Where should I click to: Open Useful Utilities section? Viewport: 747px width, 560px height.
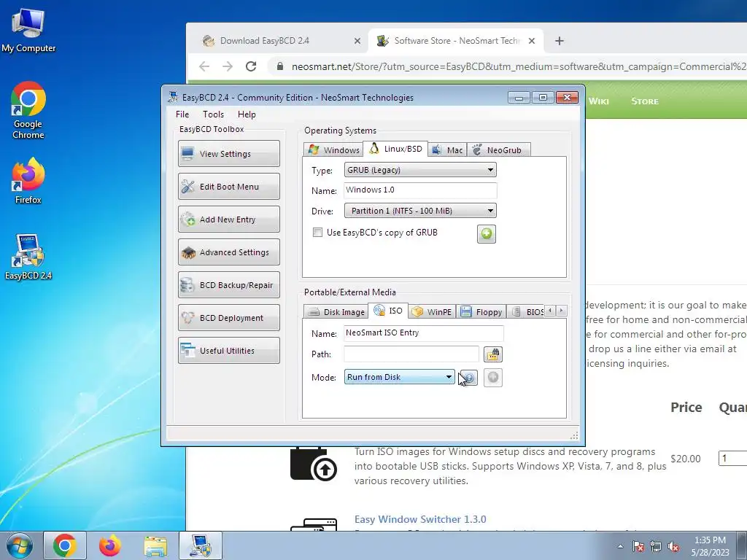228,351
